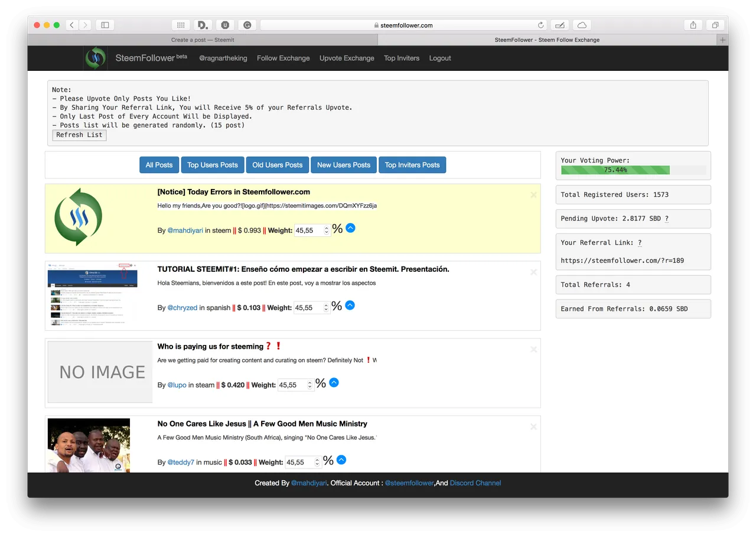This screenshot has height=537, width=756.
Task: Add a new Safari tab
Action: pyautogui.click(x=722, y=40)
